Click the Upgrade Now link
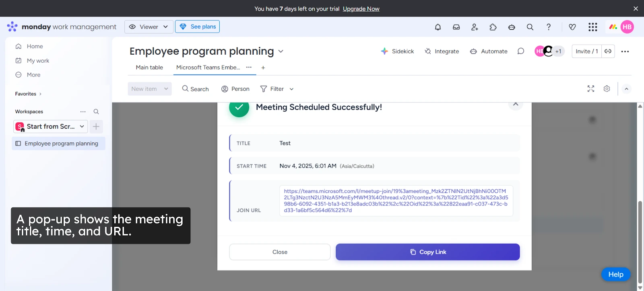Viewport: 644px width, 291px height. [361, 9]
